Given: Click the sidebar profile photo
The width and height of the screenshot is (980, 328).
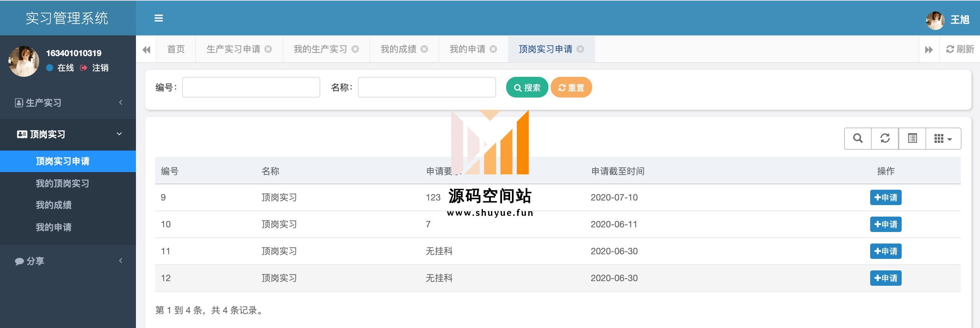Looking at the screenshot, I should [24, 61].
